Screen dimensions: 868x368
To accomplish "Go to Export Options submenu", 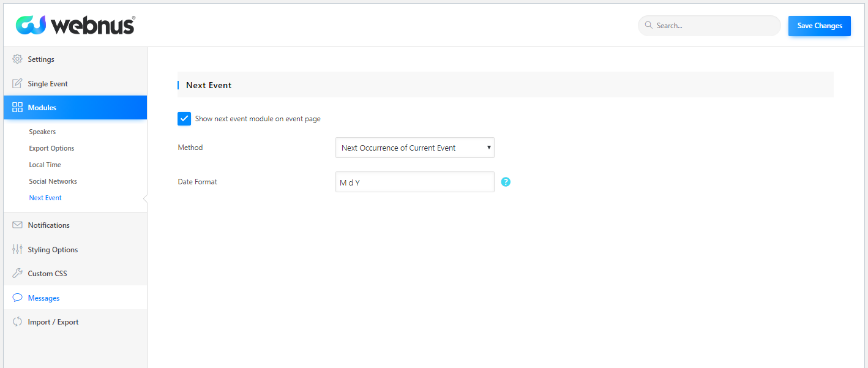I will pos(51,148).
